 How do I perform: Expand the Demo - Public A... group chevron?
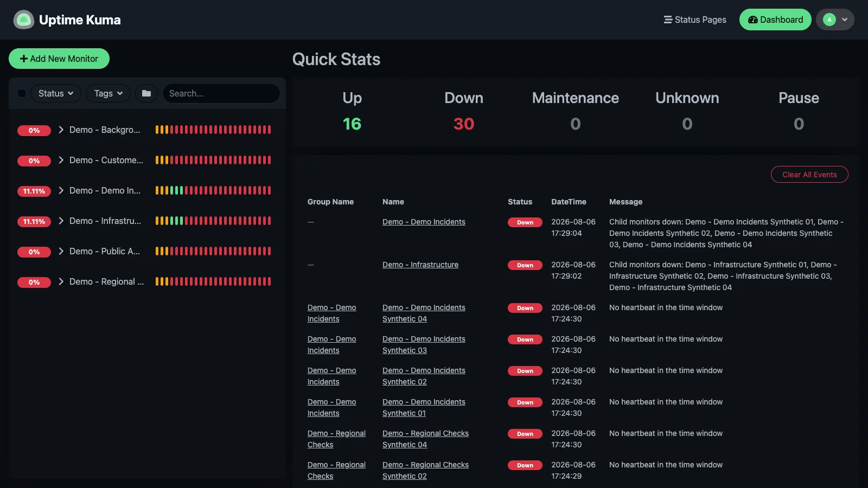point(61,251)
